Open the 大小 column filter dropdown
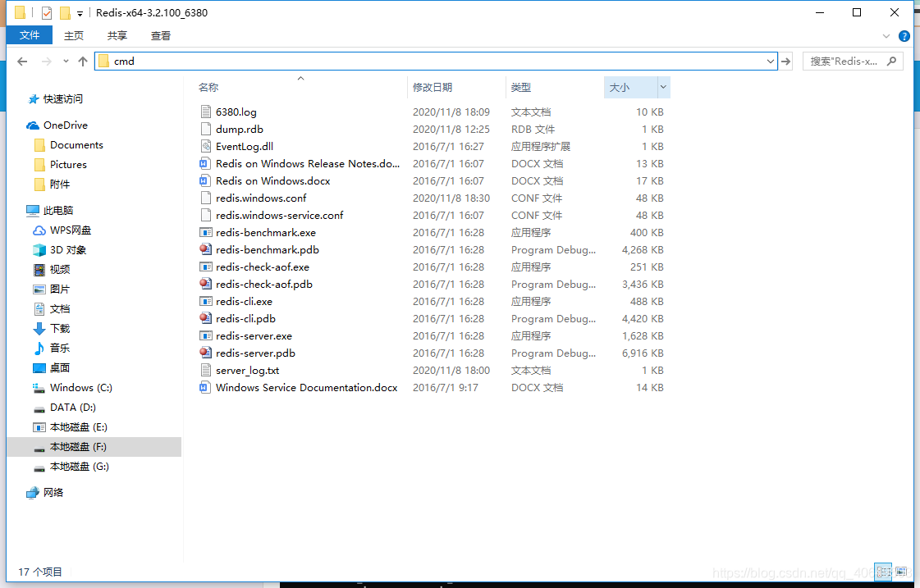 [663, 87]
